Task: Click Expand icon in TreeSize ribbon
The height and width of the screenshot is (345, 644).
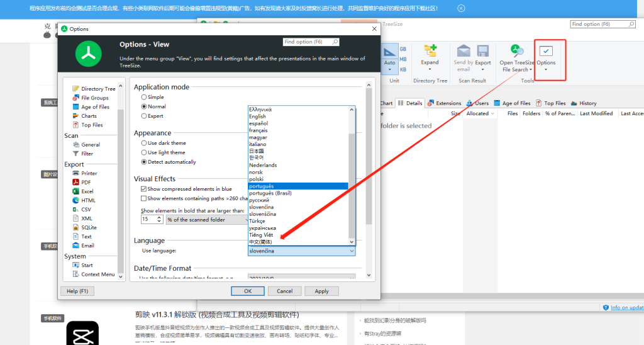Action: (x=430, y=51)
